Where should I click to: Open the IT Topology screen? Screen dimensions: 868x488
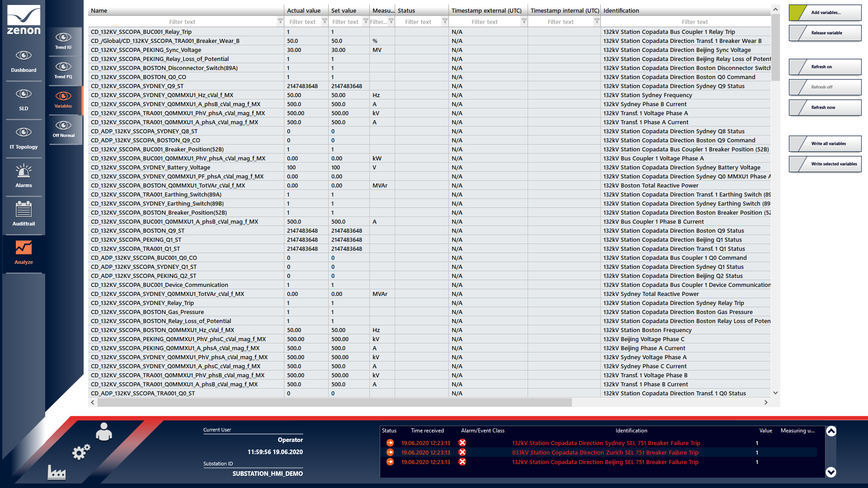coord(24,138)
